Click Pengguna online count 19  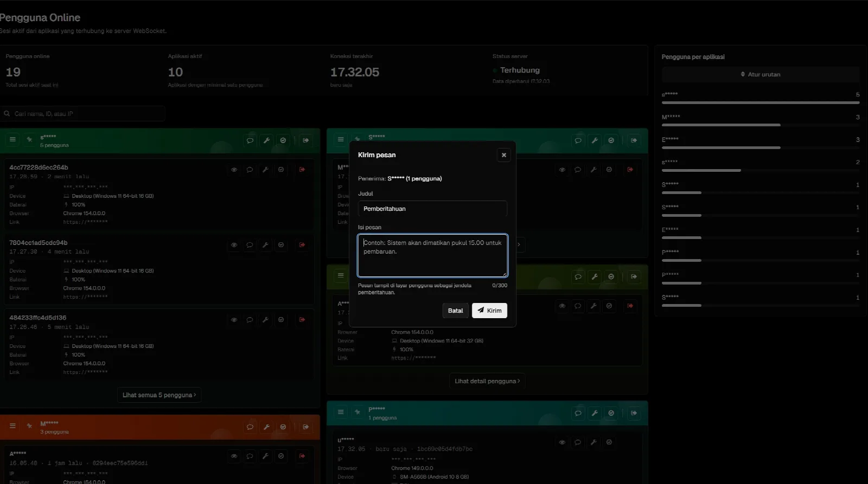(13, 72)
